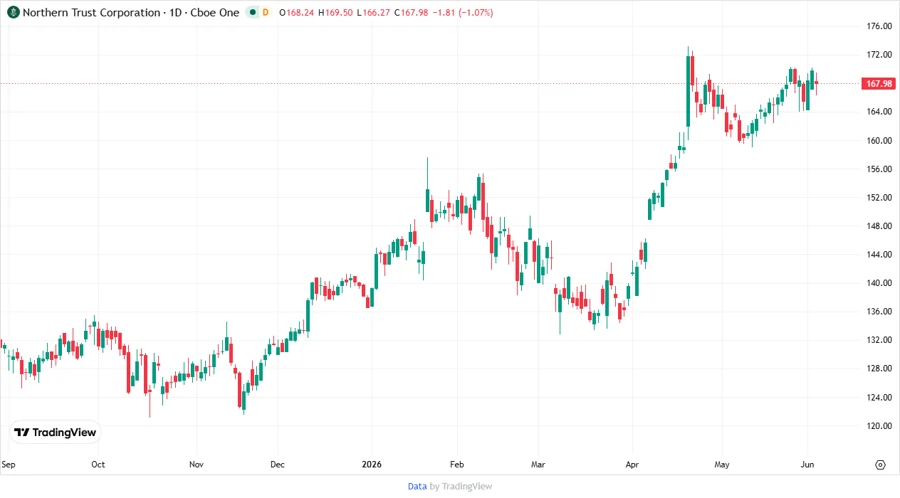This screenshot has height=498, width=900.
Task: Click the Jun label on the time axis
Action: tap(808, 465)
